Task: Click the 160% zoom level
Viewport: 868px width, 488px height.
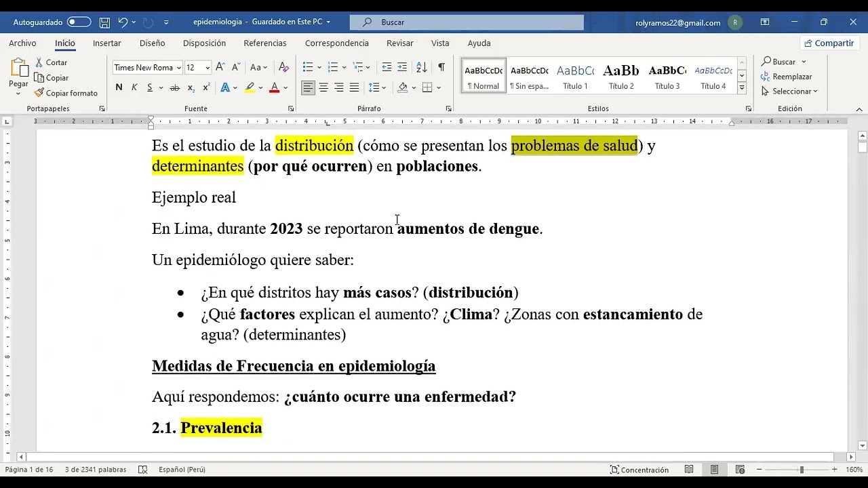Action: coord(854,469)
